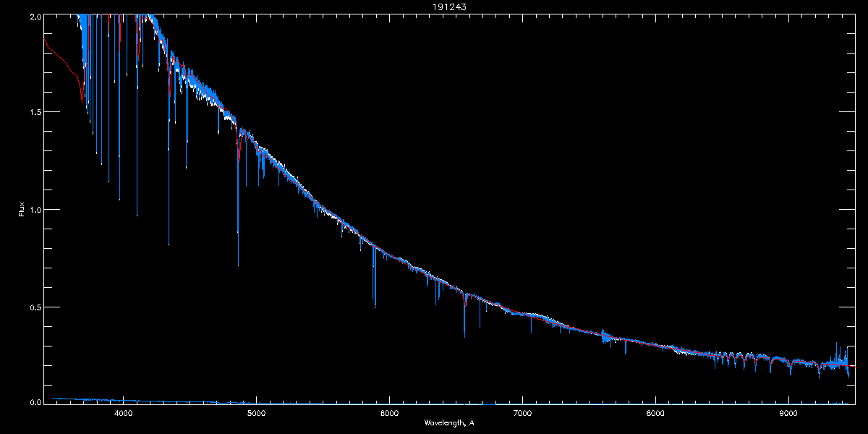
Task: Click the 2.0 flux tick label
Action: (x=35, y=16)
